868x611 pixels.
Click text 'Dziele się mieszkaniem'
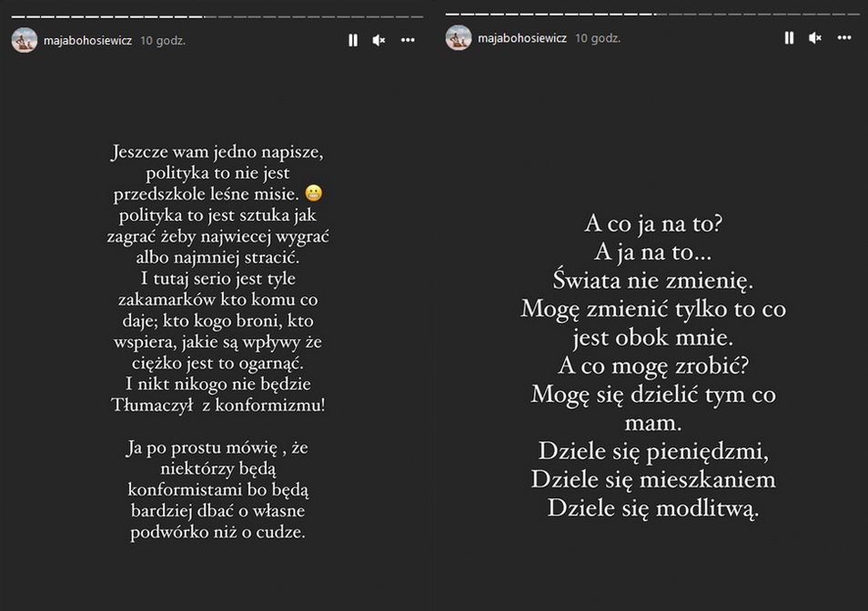point(653,479)
